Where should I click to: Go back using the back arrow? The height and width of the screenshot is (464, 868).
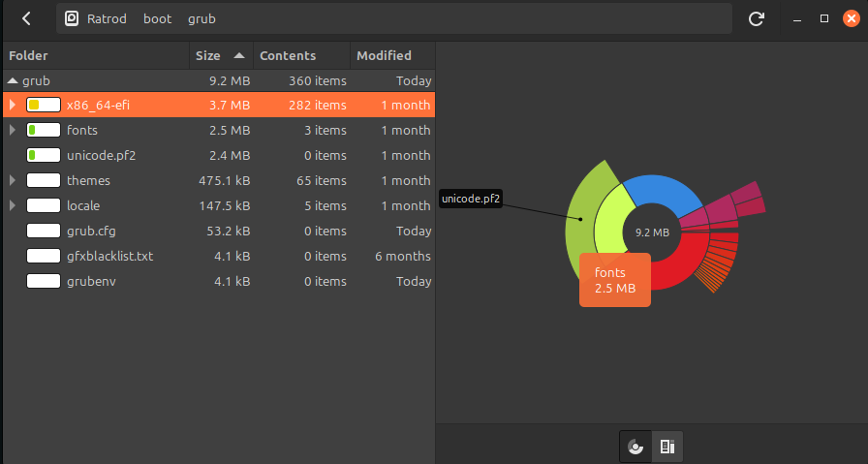click(26, 18)
